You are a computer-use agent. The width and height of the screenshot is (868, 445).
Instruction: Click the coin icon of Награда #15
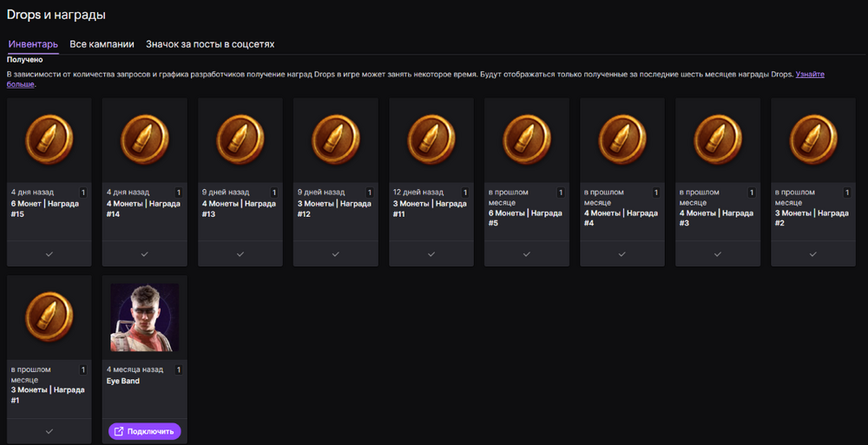[x=49, y=140]
